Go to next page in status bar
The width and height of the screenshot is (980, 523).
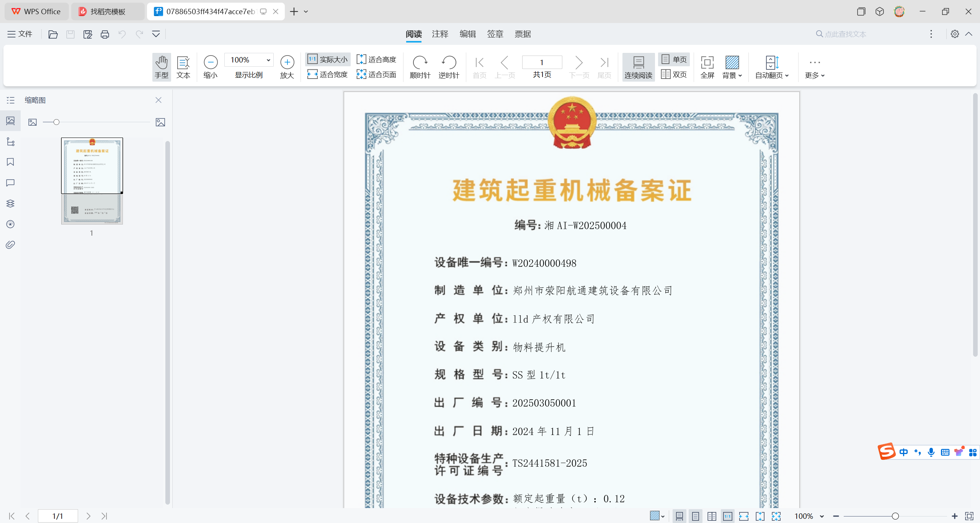click(x=88, y=516)
